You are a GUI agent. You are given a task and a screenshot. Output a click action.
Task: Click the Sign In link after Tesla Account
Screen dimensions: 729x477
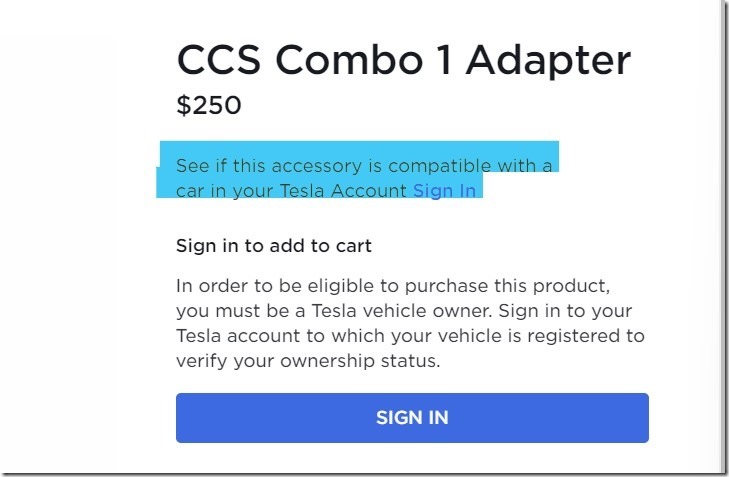[444, 191]
